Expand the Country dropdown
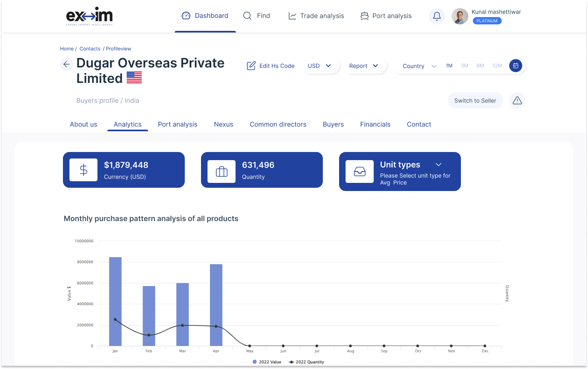The height and width of the screenshot is (369, 588). pos(419,66)
